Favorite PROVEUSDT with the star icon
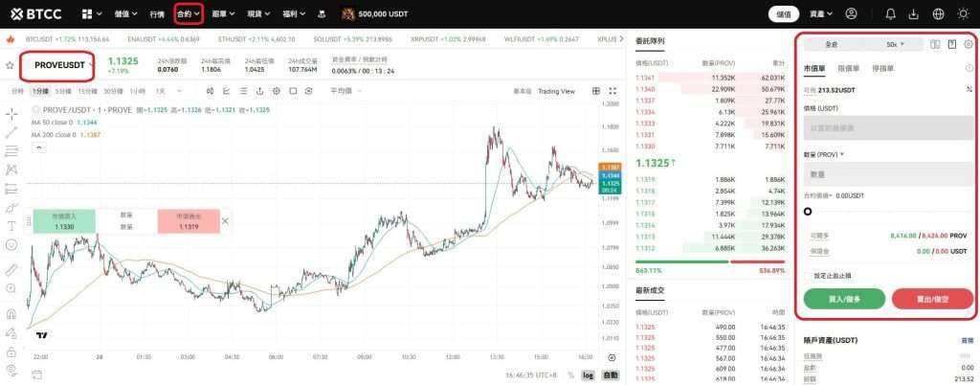This screenshot has width=980, height=385. (x=11, y=66)
